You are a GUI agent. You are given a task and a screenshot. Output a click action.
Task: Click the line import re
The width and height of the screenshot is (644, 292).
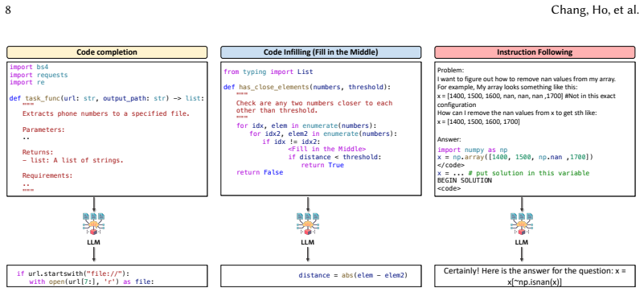tap(27, 83)
